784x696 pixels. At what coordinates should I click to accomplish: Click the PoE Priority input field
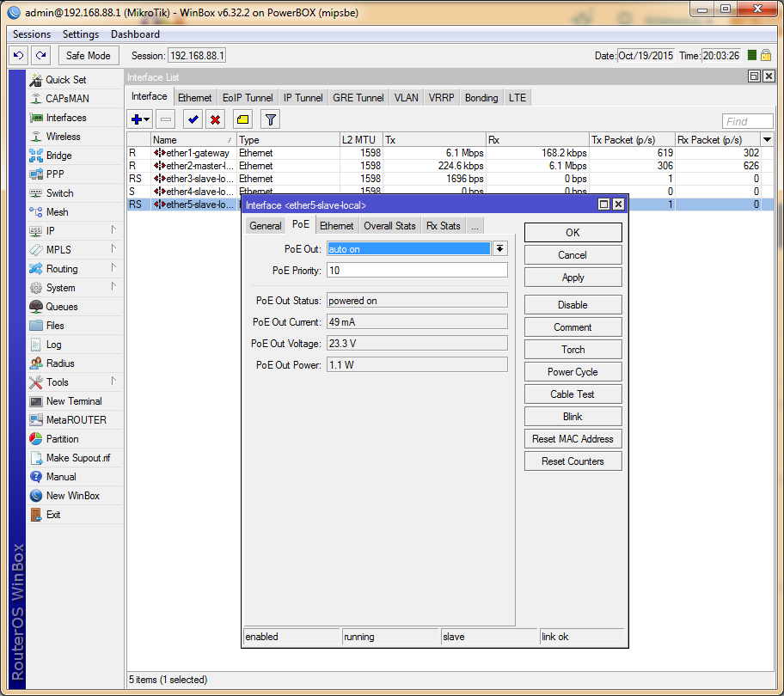tap(417, 271)
